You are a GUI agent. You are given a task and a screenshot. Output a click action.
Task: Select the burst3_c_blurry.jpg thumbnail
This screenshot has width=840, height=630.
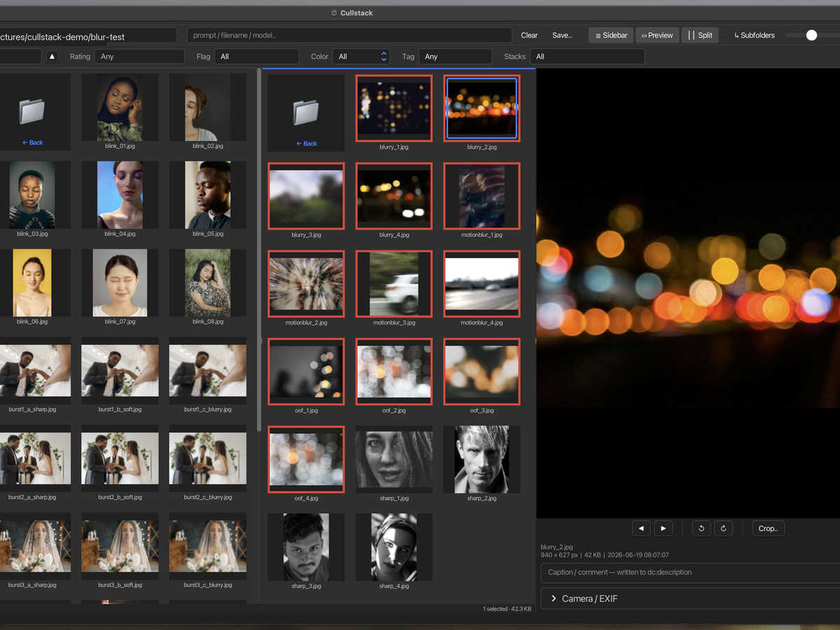tap(208, 545)
